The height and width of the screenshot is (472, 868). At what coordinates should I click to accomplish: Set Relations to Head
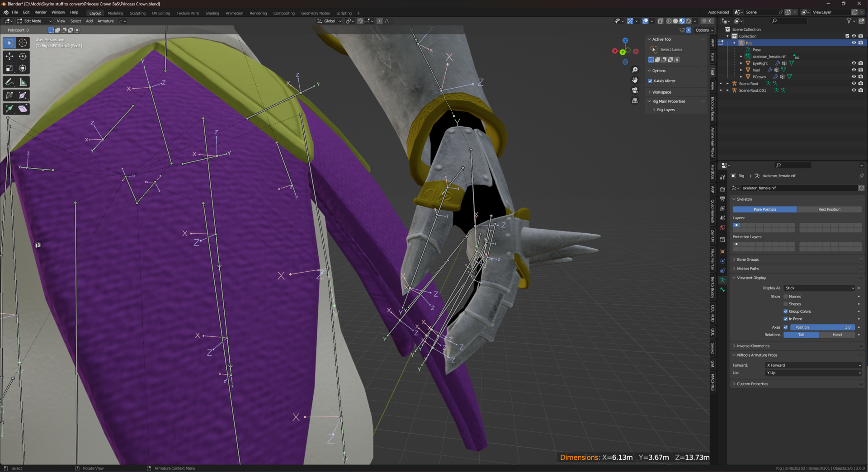coord(837,335)
